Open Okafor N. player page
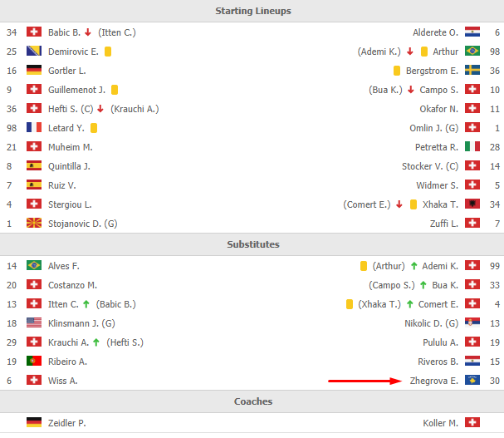Image resolution: width=504 pixels, height=438 pixels. (x=438, y=109)
